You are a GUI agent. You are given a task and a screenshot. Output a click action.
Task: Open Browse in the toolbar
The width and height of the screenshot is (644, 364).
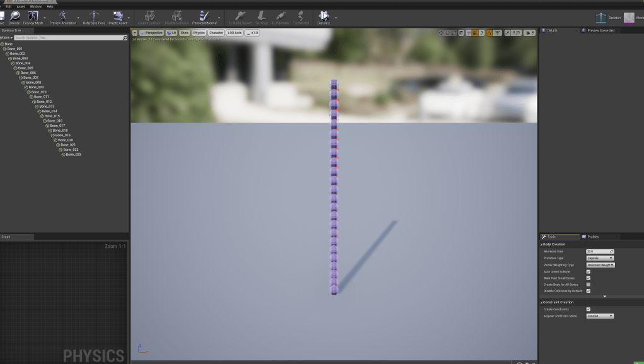click(x=14, y=16)
